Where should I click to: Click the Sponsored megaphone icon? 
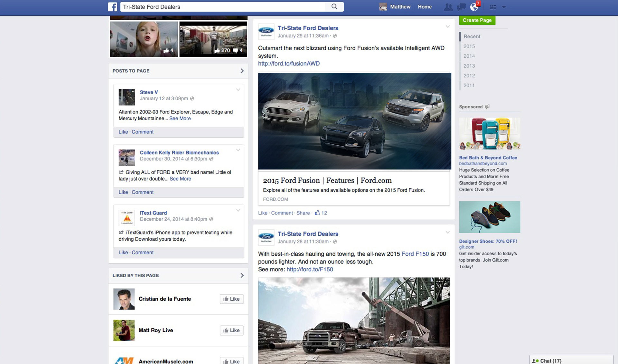[x=487, y=106]
